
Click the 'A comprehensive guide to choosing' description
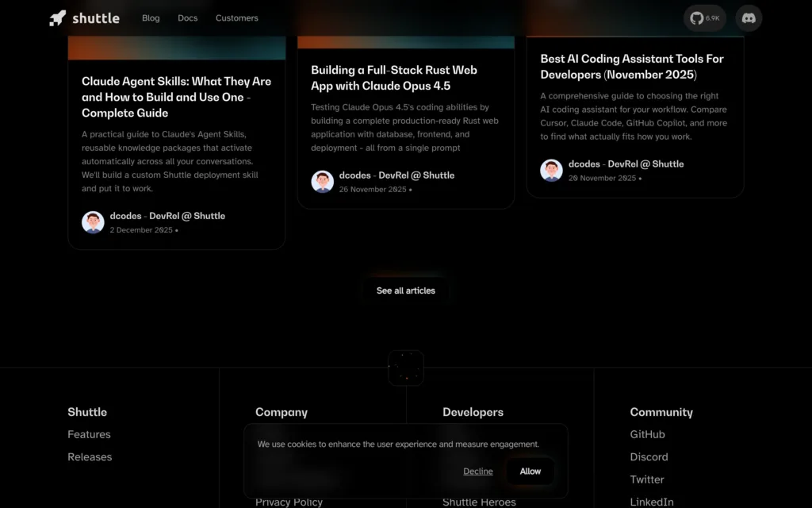click(634, 116)
